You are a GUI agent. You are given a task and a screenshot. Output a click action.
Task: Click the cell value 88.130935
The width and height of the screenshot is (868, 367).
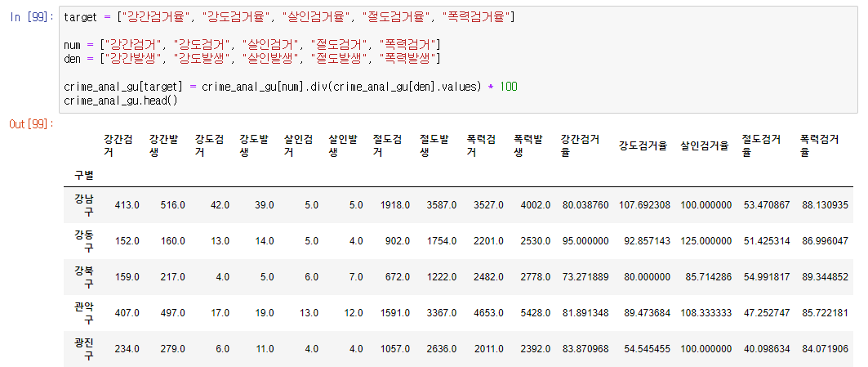(825, 205)
